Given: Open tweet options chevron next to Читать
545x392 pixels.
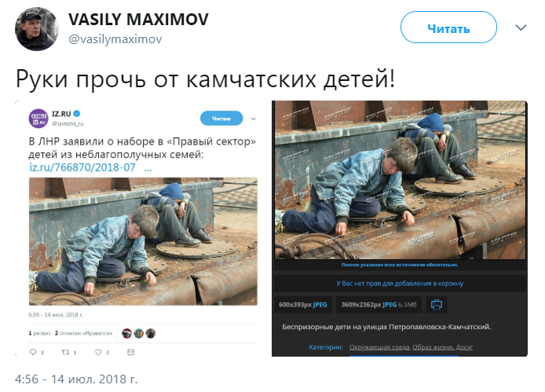Looking at the screenshot, I should 521,27.
